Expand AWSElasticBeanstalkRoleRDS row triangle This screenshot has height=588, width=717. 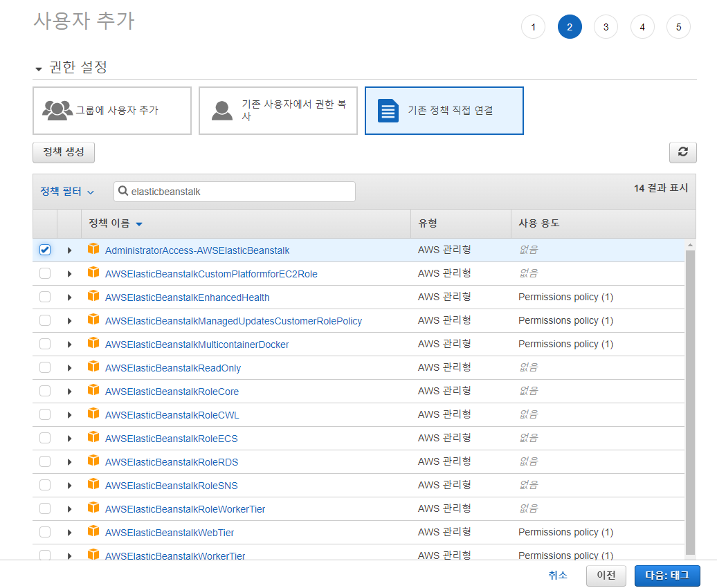69,462
